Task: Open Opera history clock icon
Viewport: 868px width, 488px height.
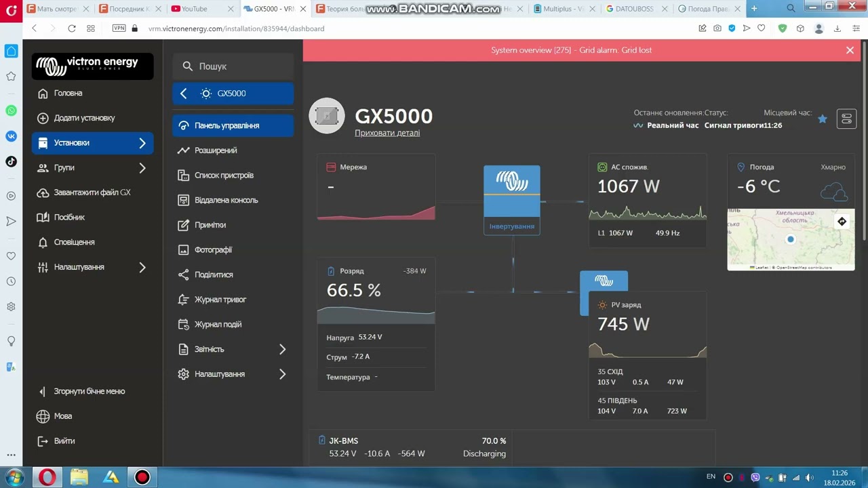Action: click(x=11, y=281)
